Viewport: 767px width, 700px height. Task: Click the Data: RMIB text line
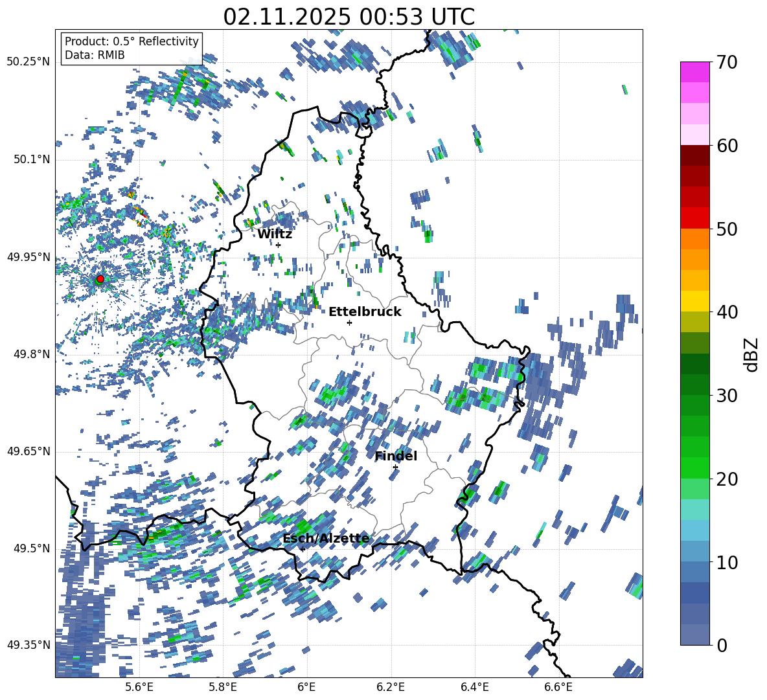coord(95,56)
